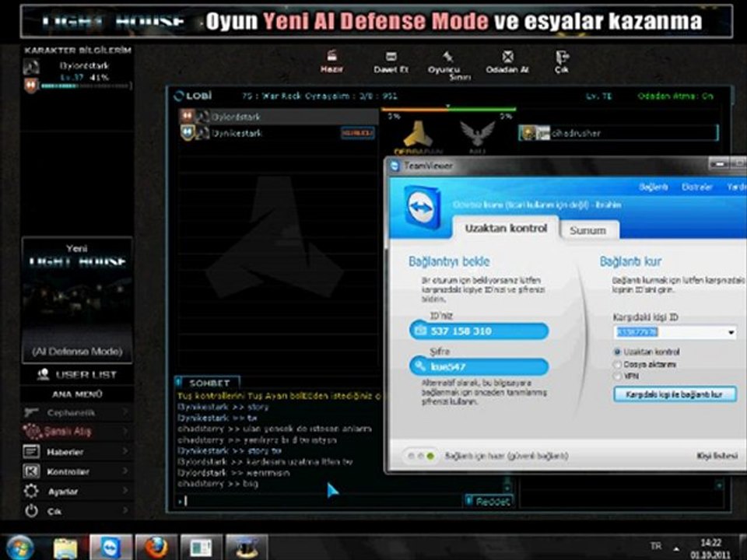Viewport: 747px width, 560px height.
Task: Open Cephanelik armory gun icon
Action: click(31, 412)
